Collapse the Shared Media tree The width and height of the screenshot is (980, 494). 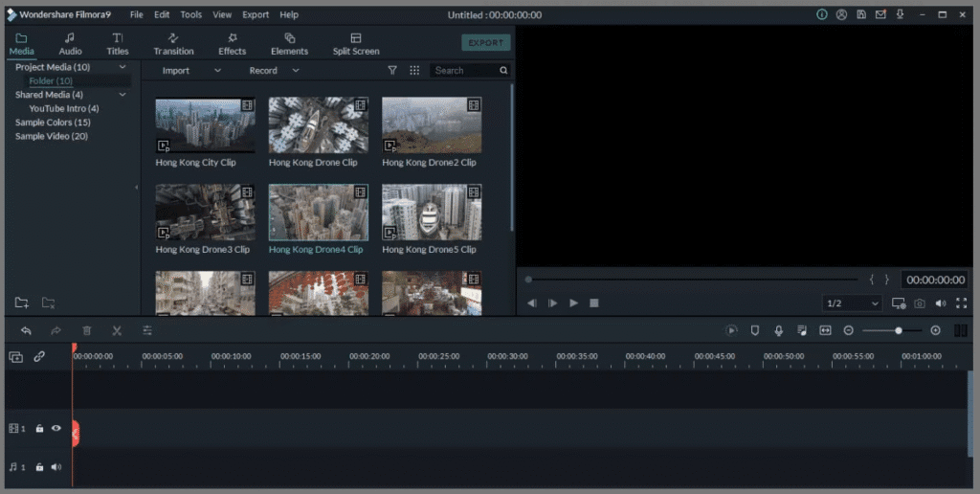122,95
